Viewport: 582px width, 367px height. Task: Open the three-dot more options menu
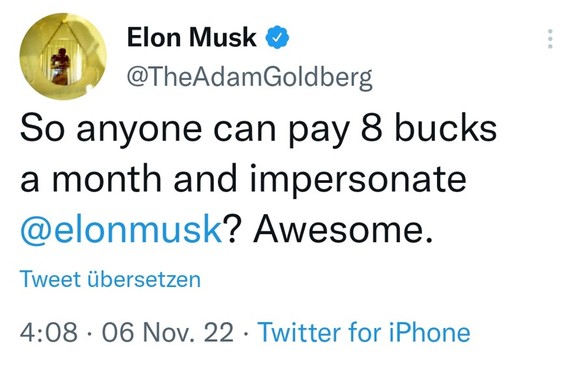(x=550, y=39)
